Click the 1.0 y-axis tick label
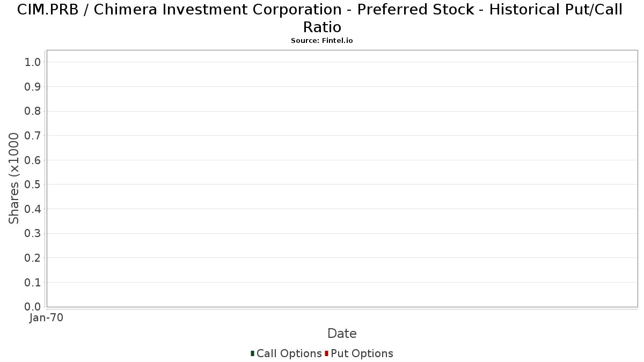This screenshot has width=644, height=362. pyautogui.click(x=33, y=62)
